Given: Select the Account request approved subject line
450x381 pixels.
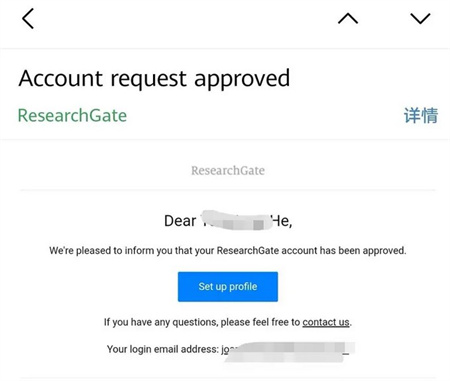Looking at the screenshot, I should [x=154, y=79].
